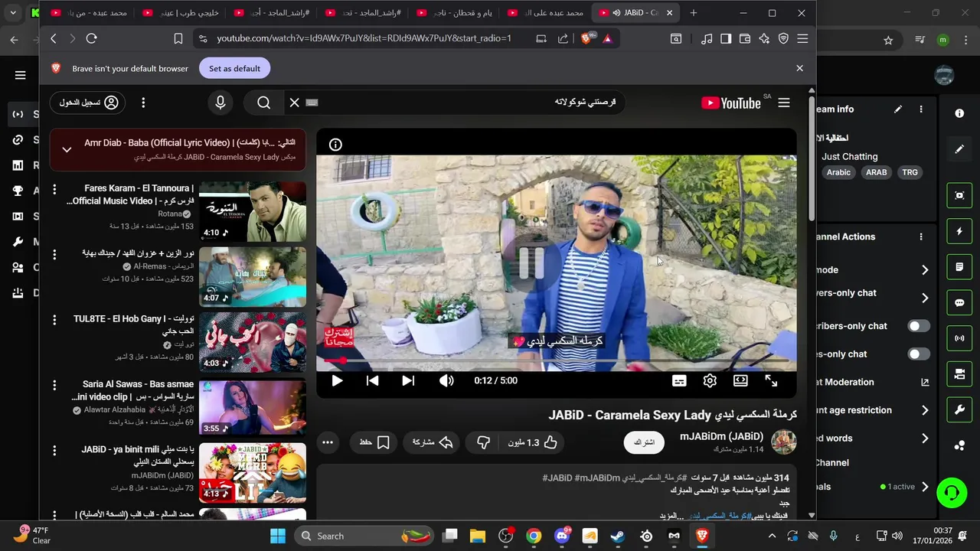Viewport: 980px width, 551px height.
Task: Open Discord from the taskbar
Action: 562,536
